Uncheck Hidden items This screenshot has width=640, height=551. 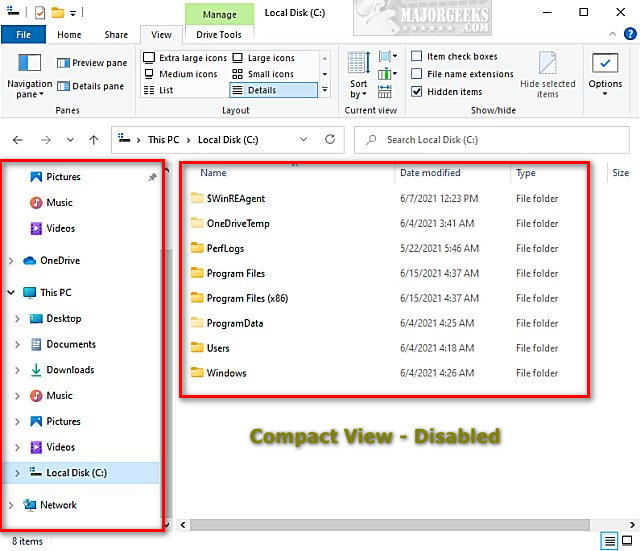point(416,91)
